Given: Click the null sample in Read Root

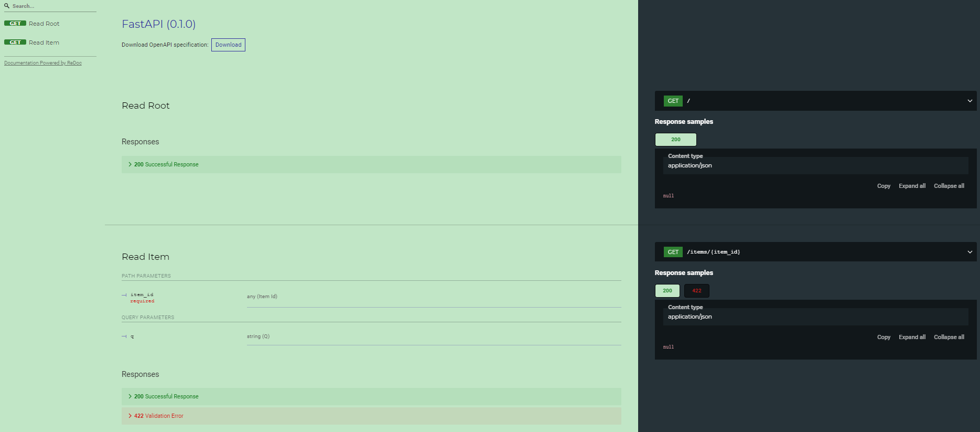Looking at the screenshot, I should (669, 196).
